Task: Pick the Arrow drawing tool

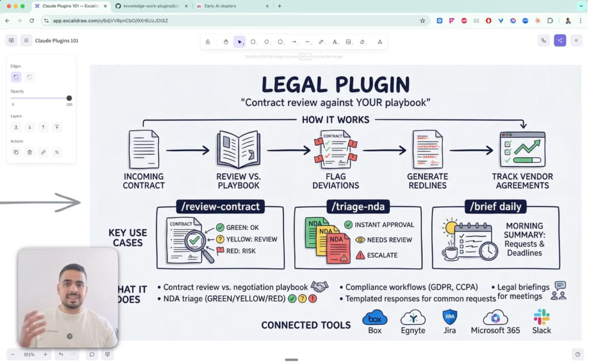Action: click(294, 42)
